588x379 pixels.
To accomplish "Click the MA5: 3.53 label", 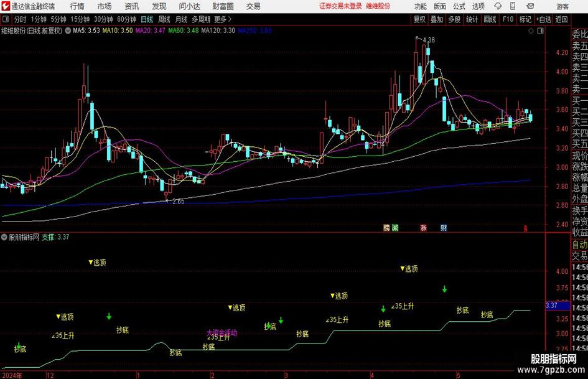I will tap(86, 30).
